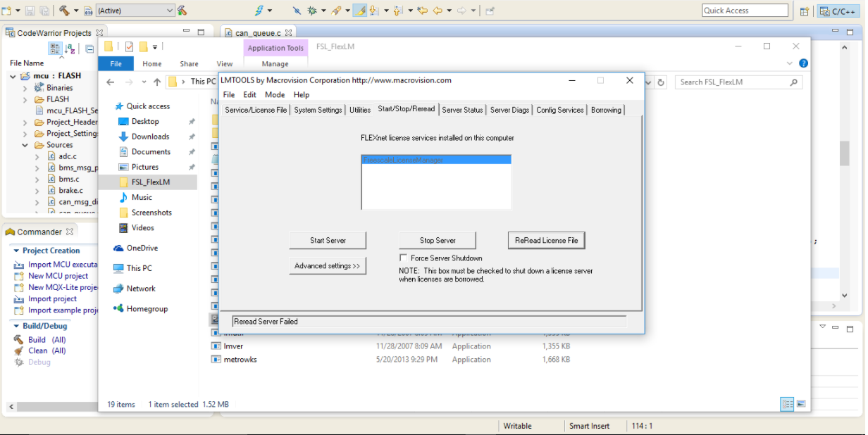Click the Clean (All) broom in Commander

coord(18,351)
